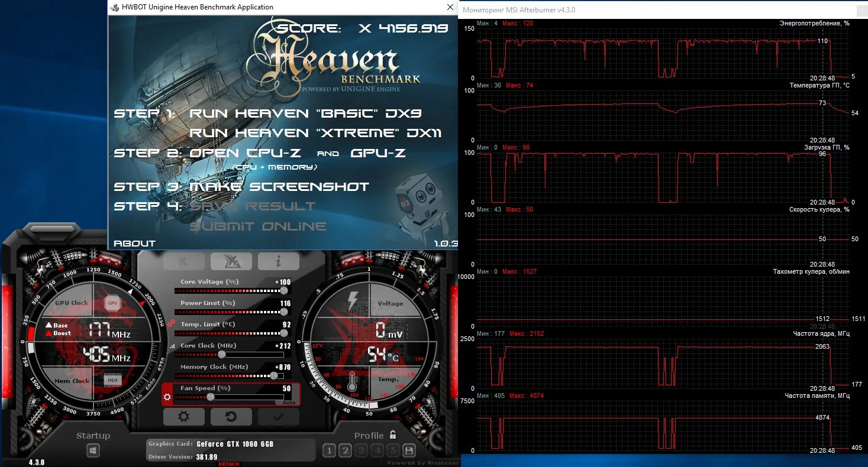Launch MSI Kombustor via the K icon
868x467 pixels.
point(183,260)
